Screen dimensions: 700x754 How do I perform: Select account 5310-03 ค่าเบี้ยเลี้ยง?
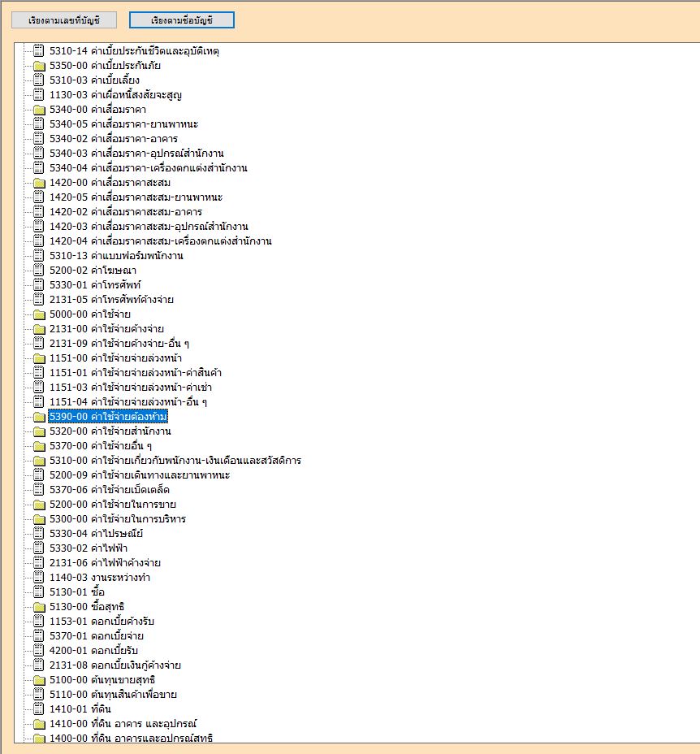(x=94, y=80)
